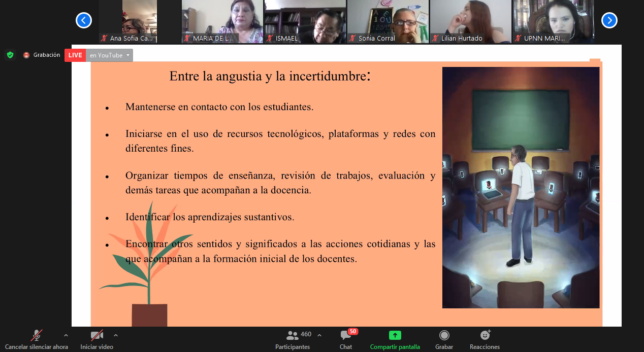The image size is (644, 352).
Task: Click the Grabar record icon
Action: coord(444,335)
